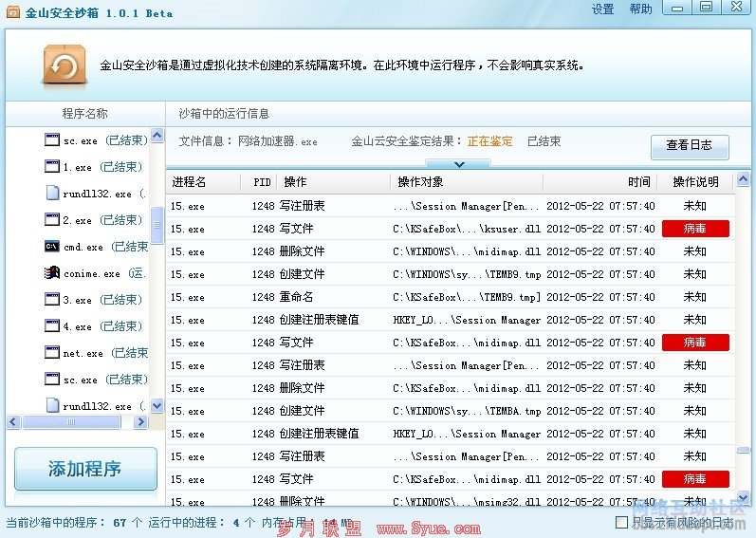Click the icon next to 2.exe
Screen dimensions: 756x538
51,219
